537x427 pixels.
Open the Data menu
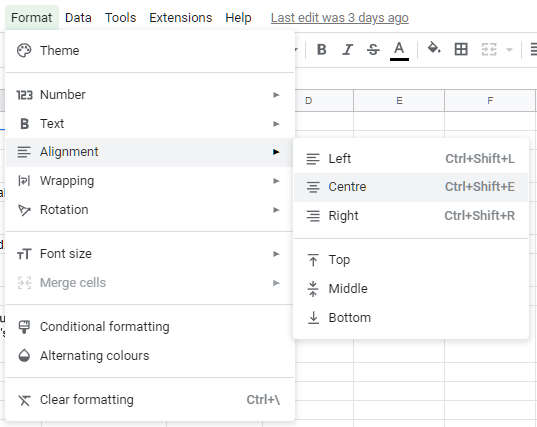78,18
